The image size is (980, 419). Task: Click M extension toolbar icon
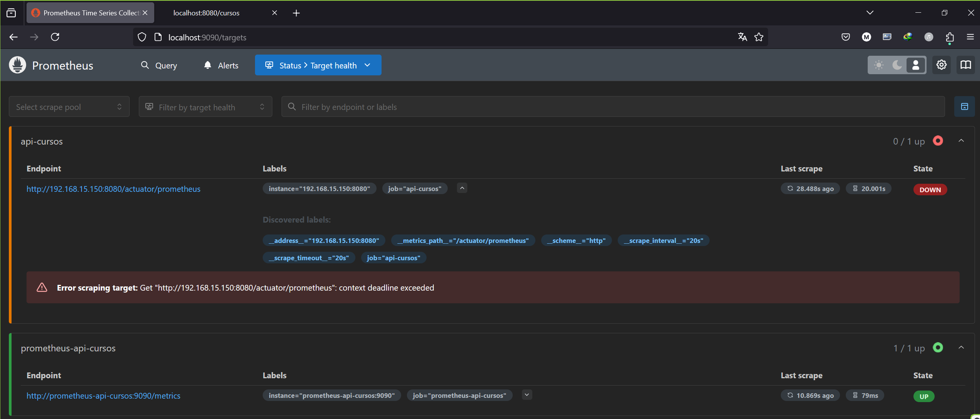click(866, 37)
